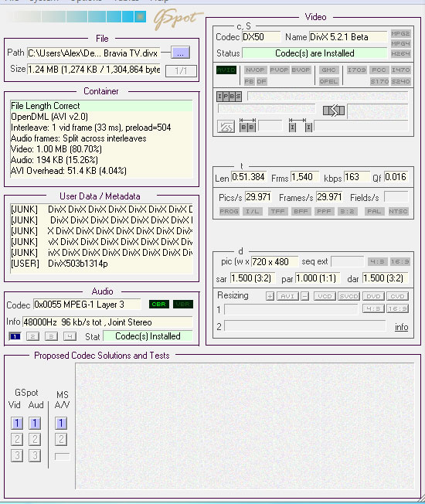
Task: Click the GMC indicator
Action: click(328, 70)
